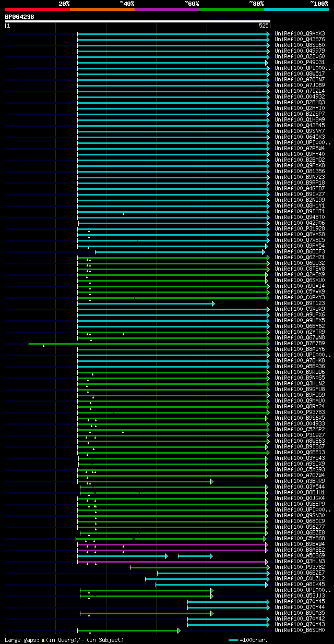This screenshot has height=644, width=334.
Task: Select the label UniRef100_A2YTR9
Action: click(x=300, y=332)
